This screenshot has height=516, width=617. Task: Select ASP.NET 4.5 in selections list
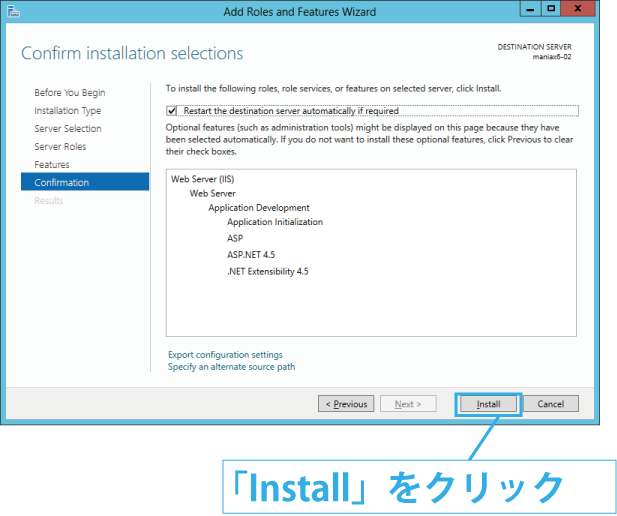coord(251,255)
